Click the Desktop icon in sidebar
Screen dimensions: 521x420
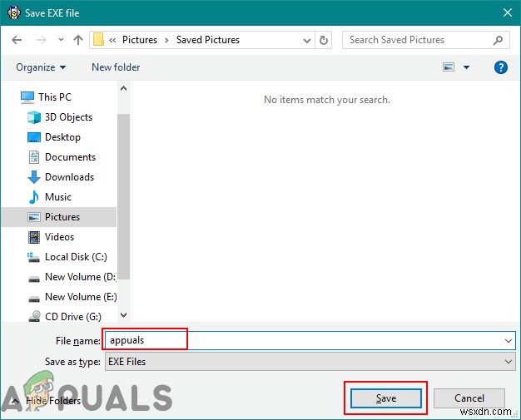34,137
